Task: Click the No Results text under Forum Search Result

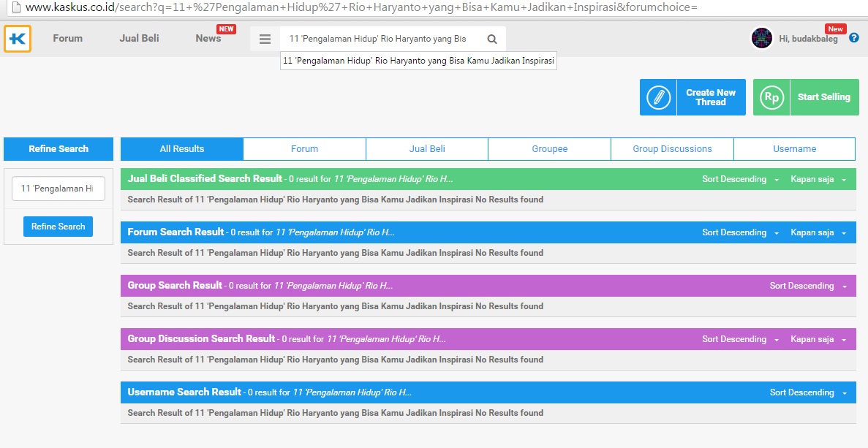Action: (x=336, y=253)
